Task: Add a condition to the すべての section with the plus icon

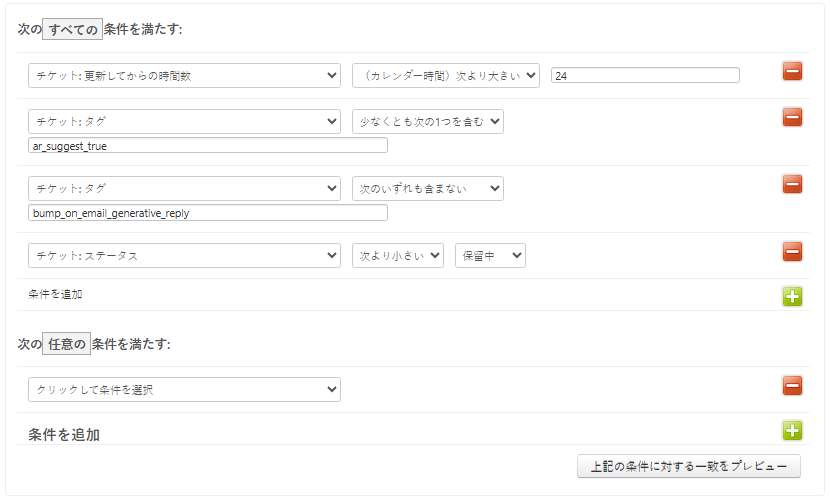Action: 792,296
